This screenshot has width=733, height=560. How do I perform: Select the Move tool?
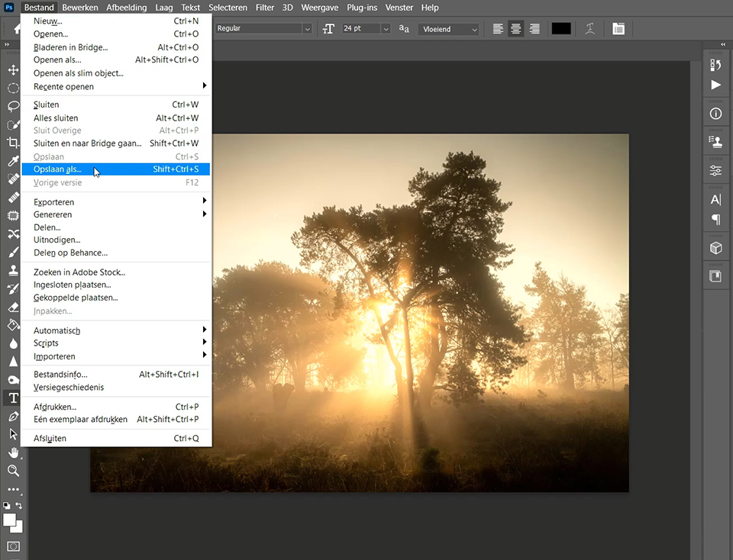pos(13,70)
